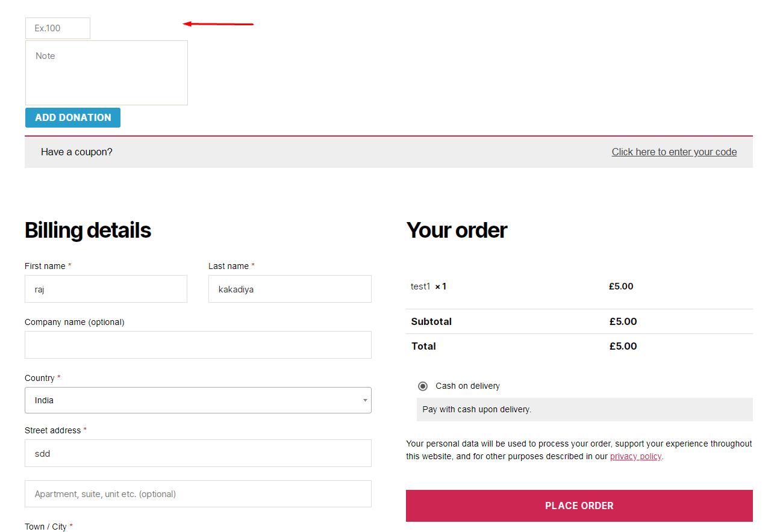This screenshot has width=777, height=532.
Task: Click the ADD DONATION button
Action: (x=73, y=117)
